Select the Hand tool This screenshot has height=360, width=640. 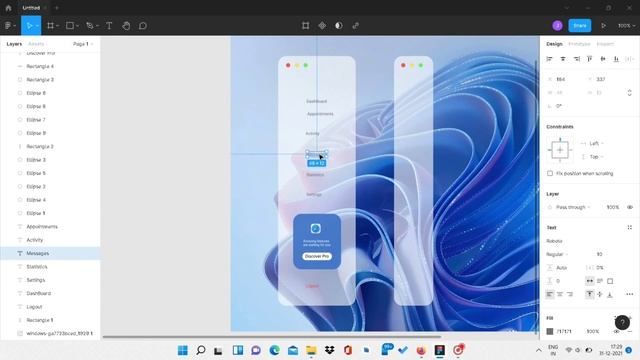[126, 26]
